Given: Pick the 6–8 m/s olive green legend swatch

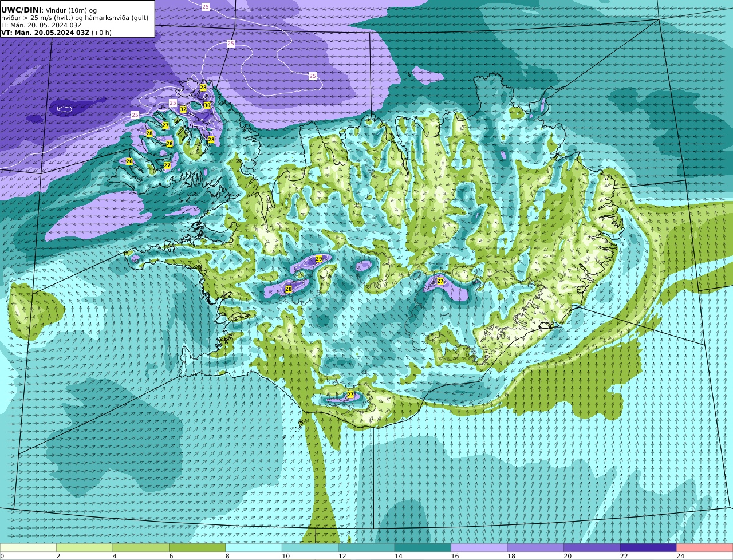Looking at the screenshot, I should pyautogui.click(x=197, y=547).
